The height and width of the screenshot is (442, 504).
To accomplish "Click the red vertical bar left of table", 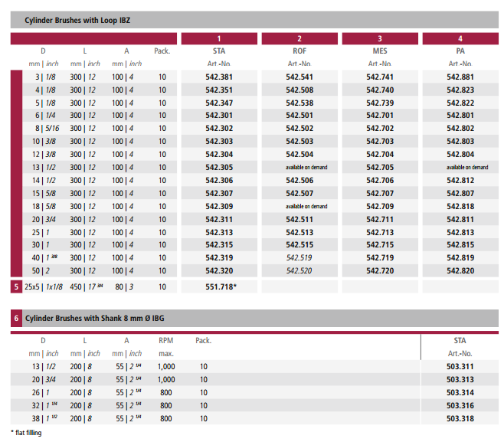I will pyautogui.click(x=16, y=173).
